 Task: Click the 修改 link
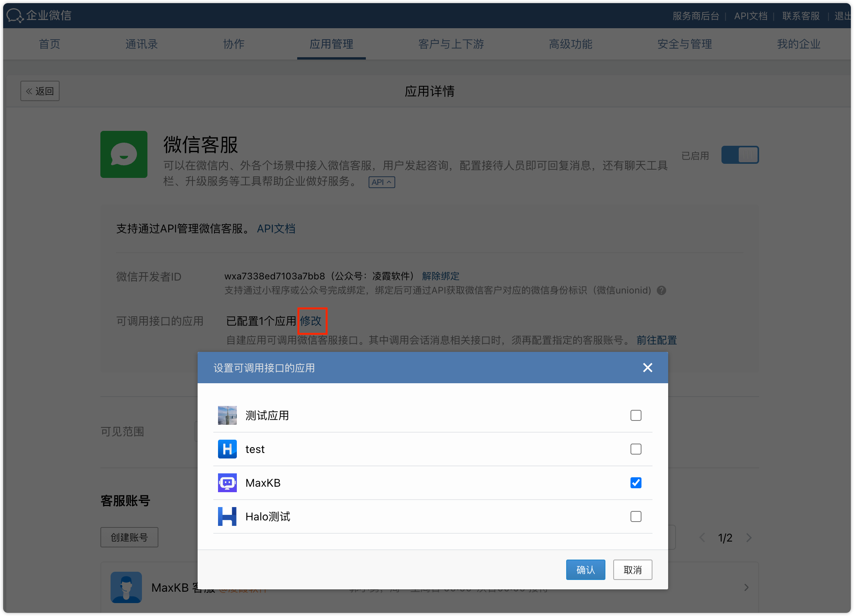pyautogui.click(x=312, y=321)
